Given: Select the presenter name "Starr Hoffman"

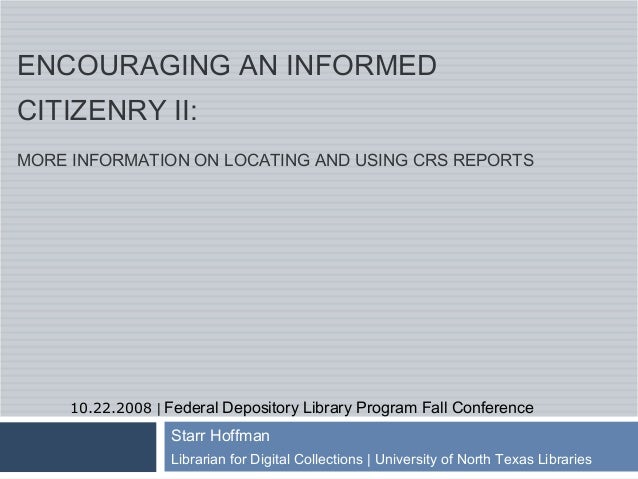Looking at the screenshot, I should coord(220,436).
